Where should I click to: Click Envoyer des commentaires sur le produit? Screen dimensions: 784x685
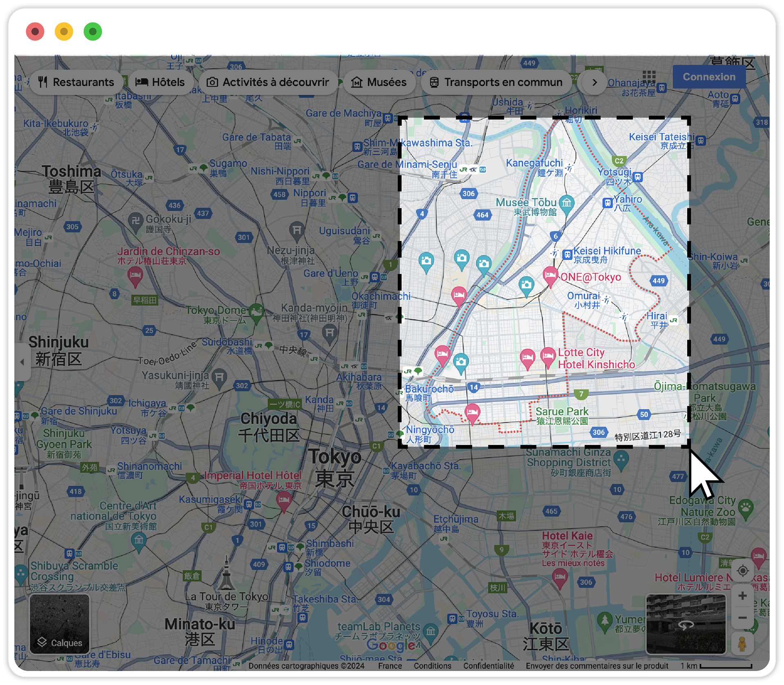597,666
